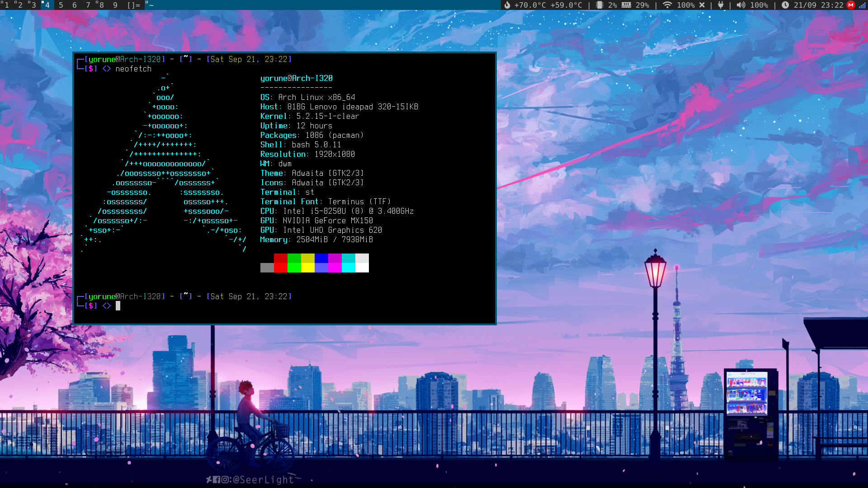Click the gray swatch in neofetch palette
Screen dimensions: 868x488
click(x=267, y=267)
